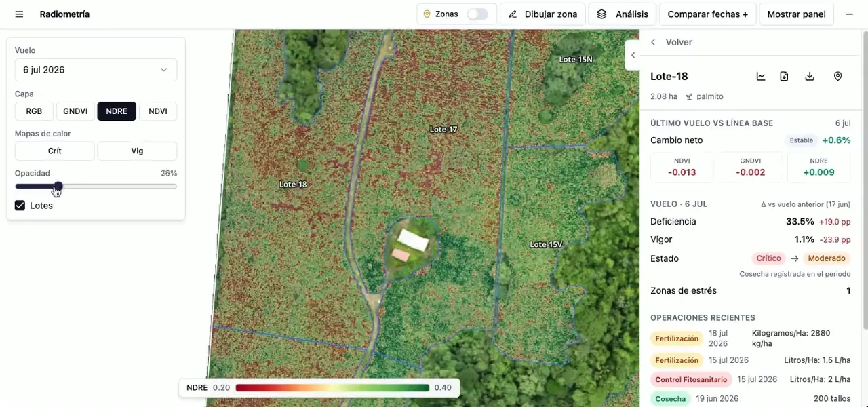Select the NDVI layer tab
Viewport: 868px width, 407px height.
(158, 111)
